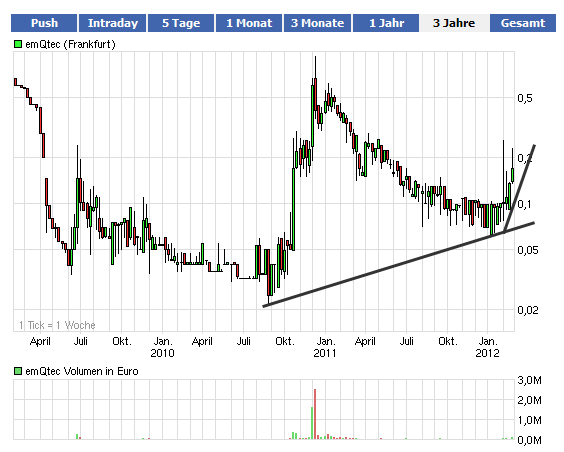The height and width of the screenshot is (452, 564).
Task: Click the green emQtec (Frankfurt) legend swatch
Action: [18, 44]
